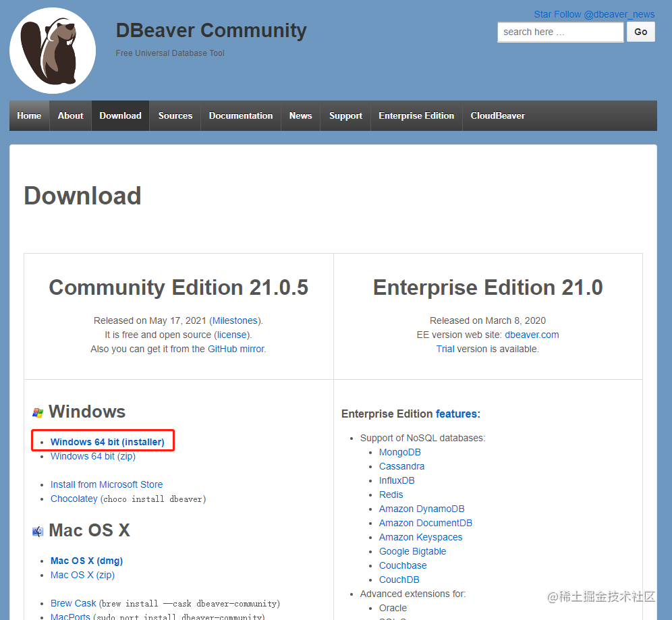Click the Mac OS X Finder icon
Image resolution: width=672 pixels, height=620 pixels.
(x=38, y=532)
